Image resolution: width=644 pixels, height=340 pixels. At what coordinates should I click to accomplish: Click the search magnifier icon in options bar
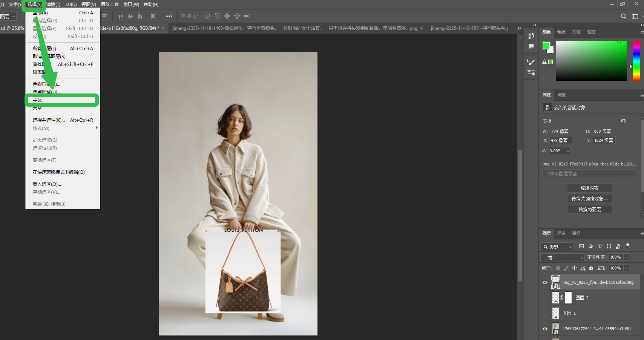pos(623,16)
